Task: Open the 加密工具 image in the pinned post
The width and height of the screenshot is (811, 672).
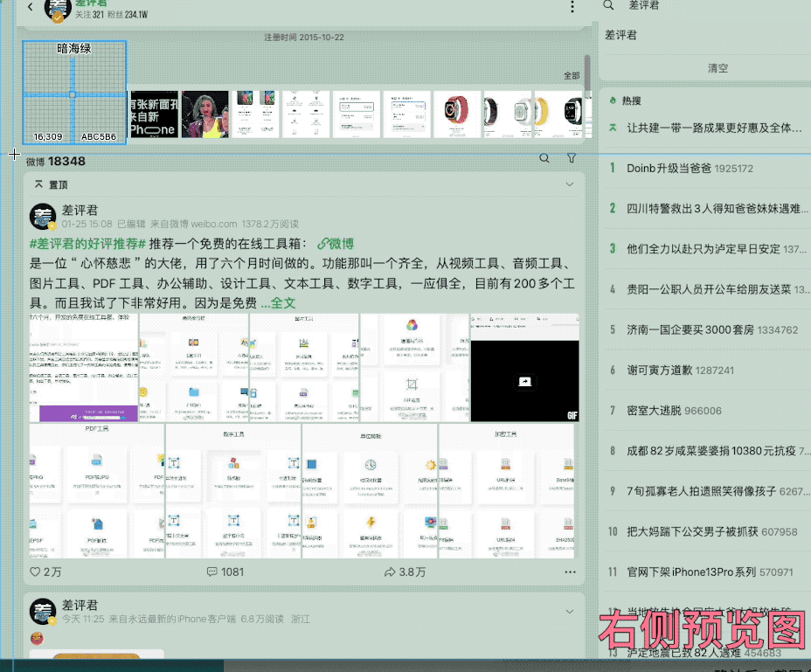Action: (506, 491)
